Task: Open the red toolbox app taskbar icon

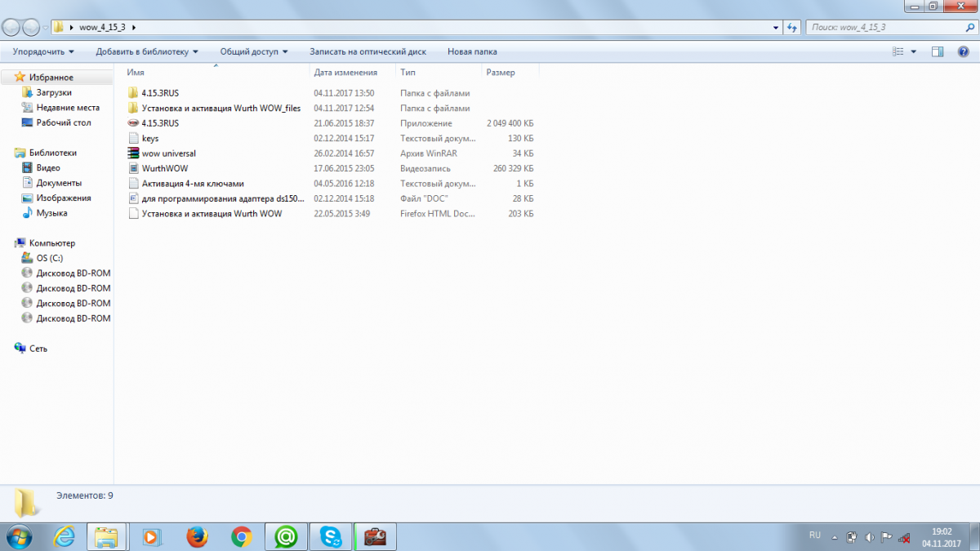Action: 376,536
